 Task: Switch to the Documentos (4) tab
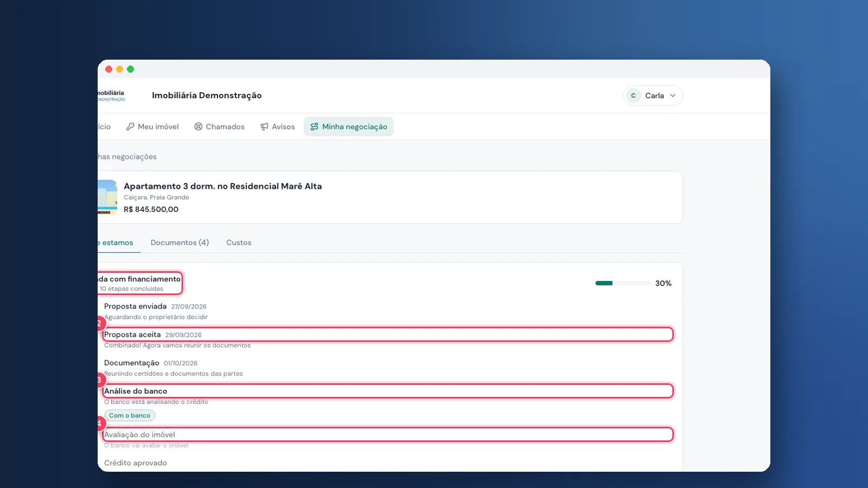pyautogui.click(x=180, y=242)
